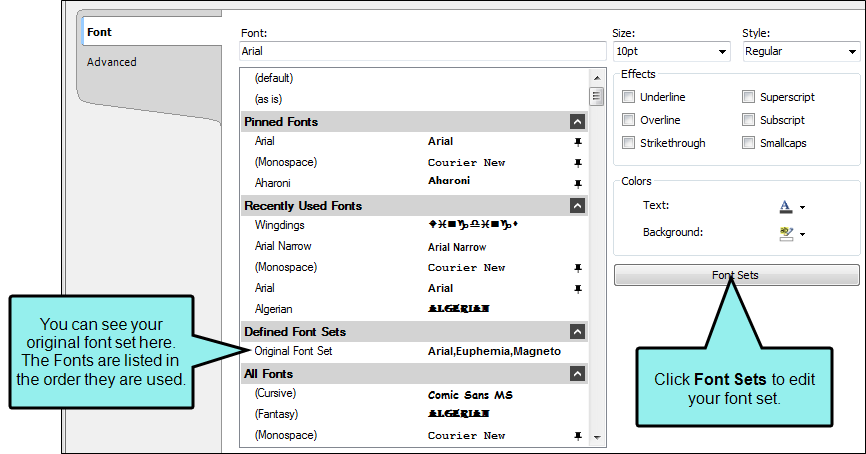Click the Background color highlighter icon

(x=786, y=234)
